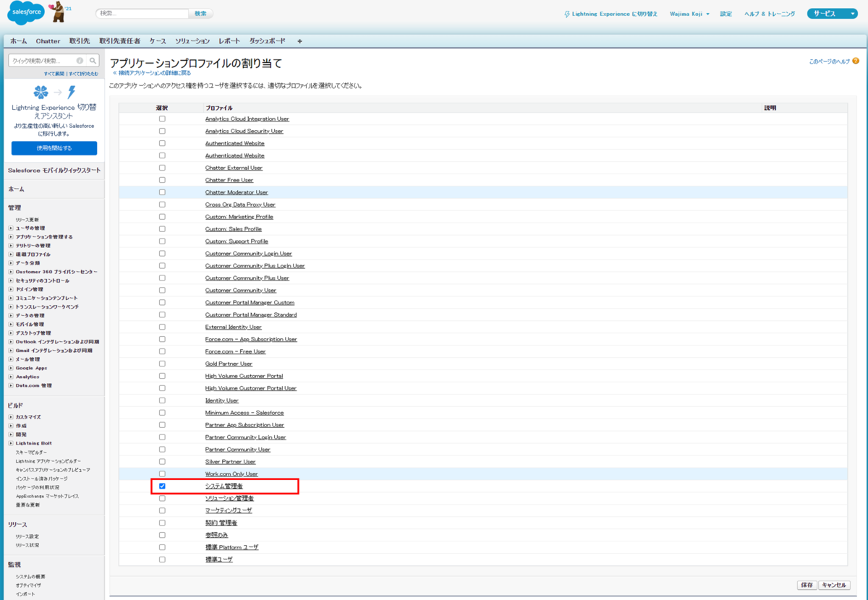Click the info icon in quick search box
868x600 pixels.
pyautogui.click(x=80, y=61)
